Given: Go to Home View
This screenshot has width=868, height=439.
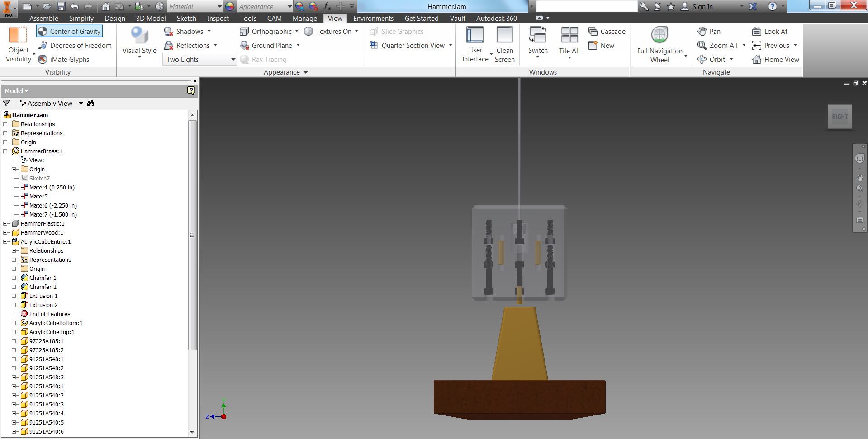Looking at the screenshot, I should (776, 59).
